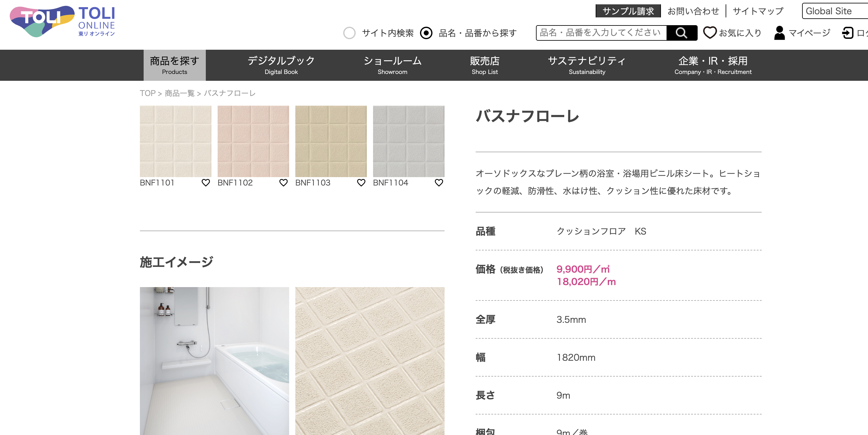868x435 pixels.
Task: Favorite BNF1104 using its heart icon
Action: point(439,183)
